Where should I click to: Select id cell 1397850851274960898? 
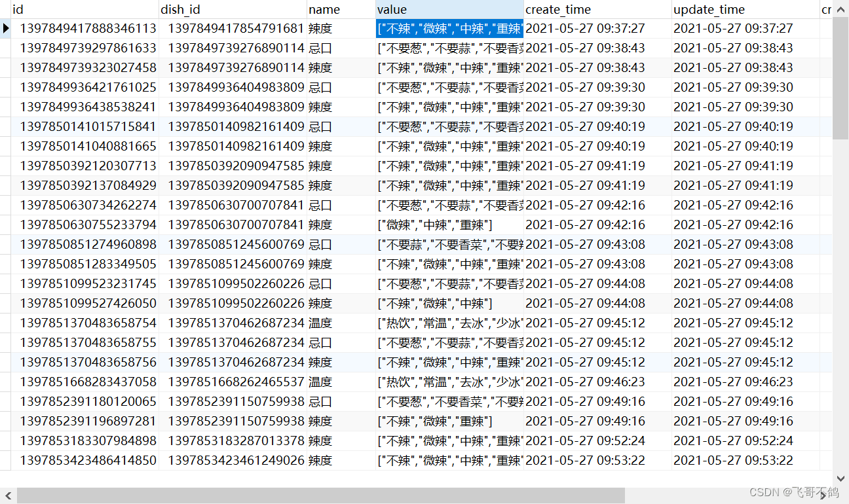tap(85, 244)
